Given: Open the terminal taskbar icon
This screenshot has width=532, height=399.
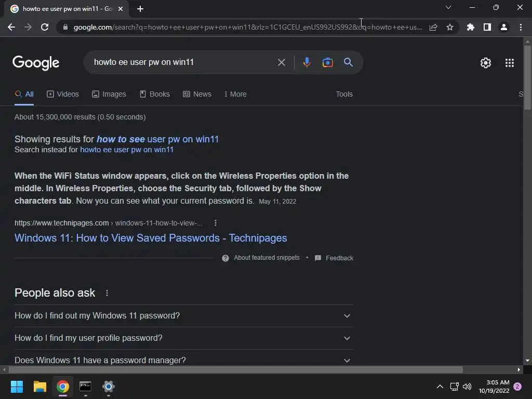Looking at the screenshot, I should coord(85,387).
